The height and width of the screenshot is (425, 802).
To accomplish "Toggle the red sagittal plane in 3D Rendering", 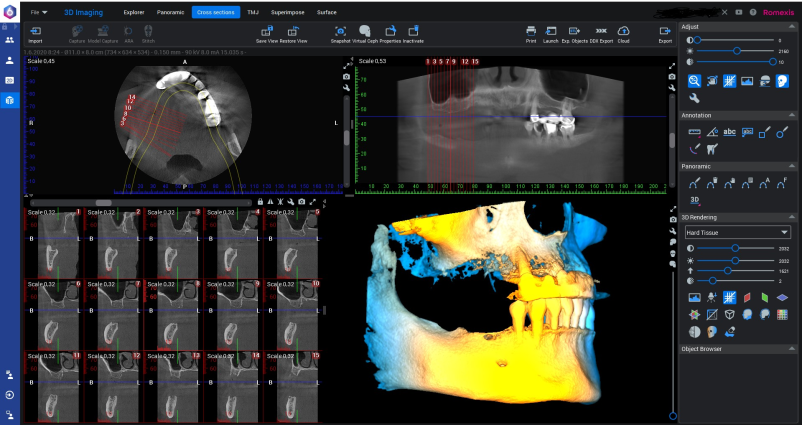I will click(x=747, y=298).
